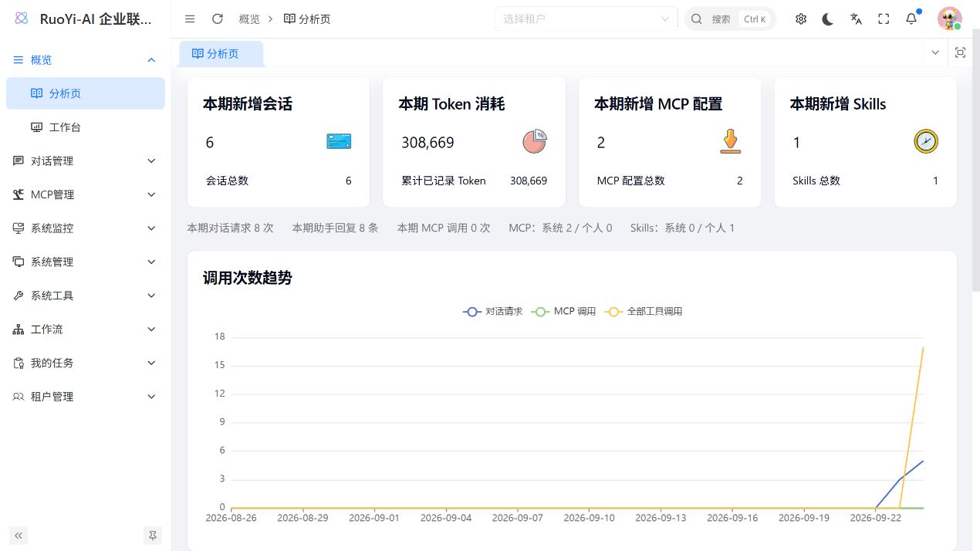Screen dimensions: 980x551
Task: Enter fullscreen mode icon
Action: [x=884, y=19]
